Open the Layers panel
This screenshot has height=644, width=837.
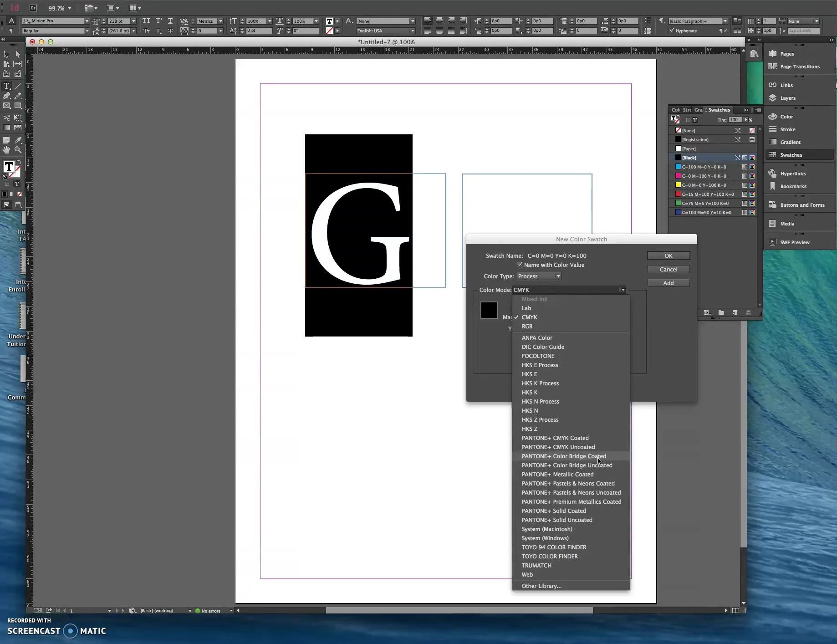787,98
